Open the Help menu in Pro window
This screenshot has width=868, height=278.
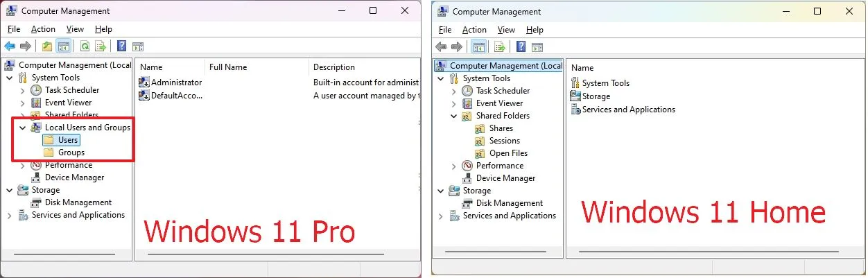click(x=103, y=29)
